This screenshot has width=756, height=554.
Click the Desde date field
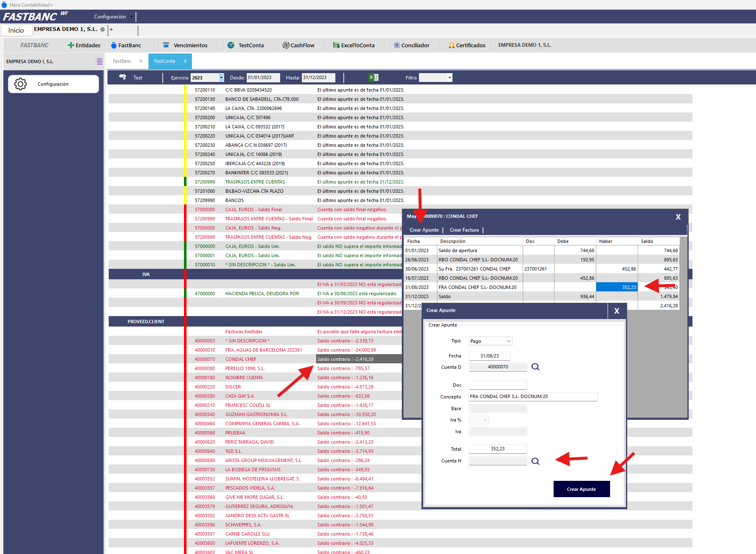(x=263, y=78)
